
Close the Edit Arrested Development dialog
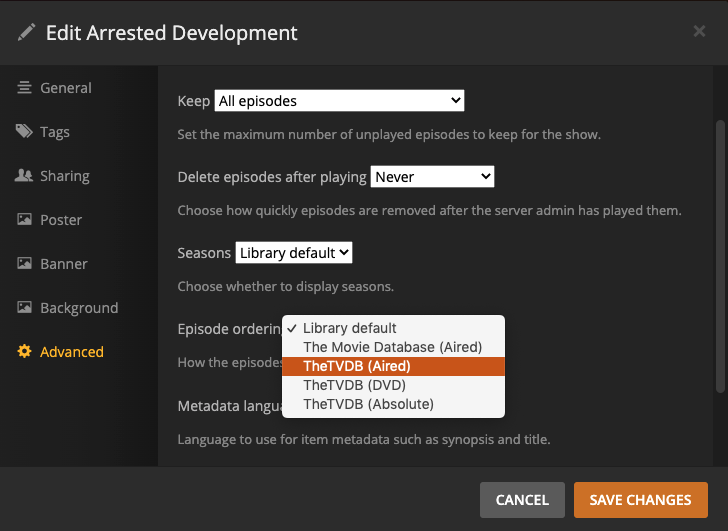(699, 32)
